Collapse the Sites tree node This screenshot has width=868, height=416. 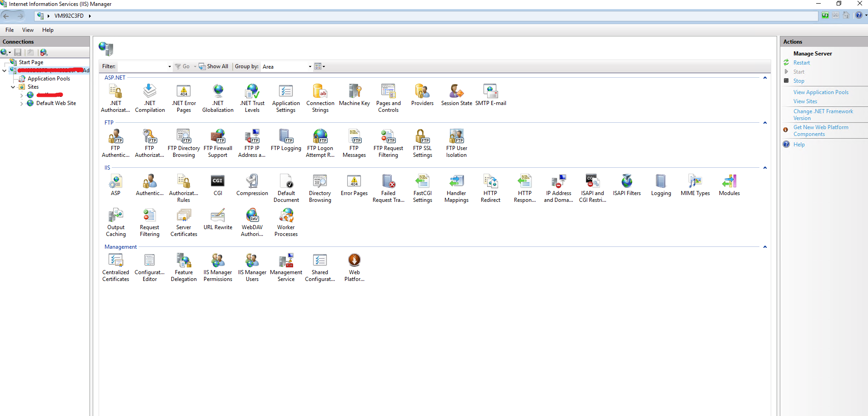[x=13, y=87]
